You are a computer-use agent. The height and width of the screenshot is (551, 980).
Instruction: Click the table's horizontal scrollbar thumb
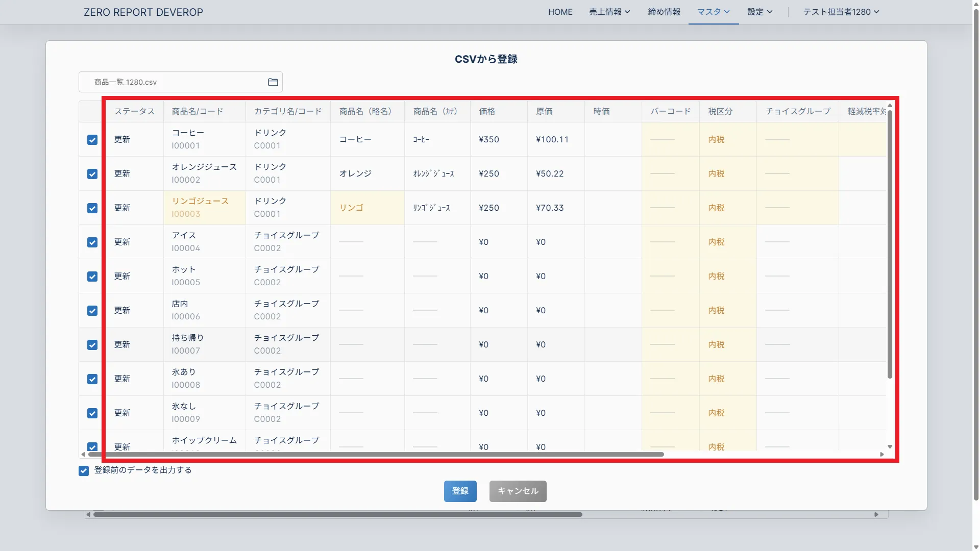376,454
